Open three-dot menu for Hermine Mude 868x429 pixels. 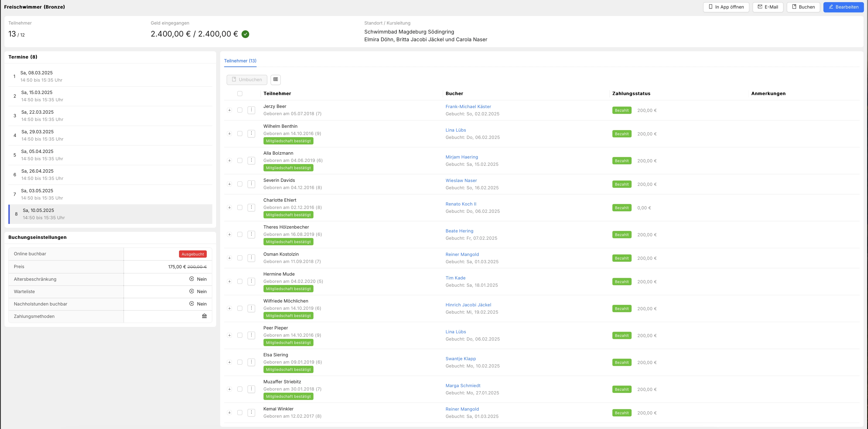pyautogui.click(x=251, y=281)
